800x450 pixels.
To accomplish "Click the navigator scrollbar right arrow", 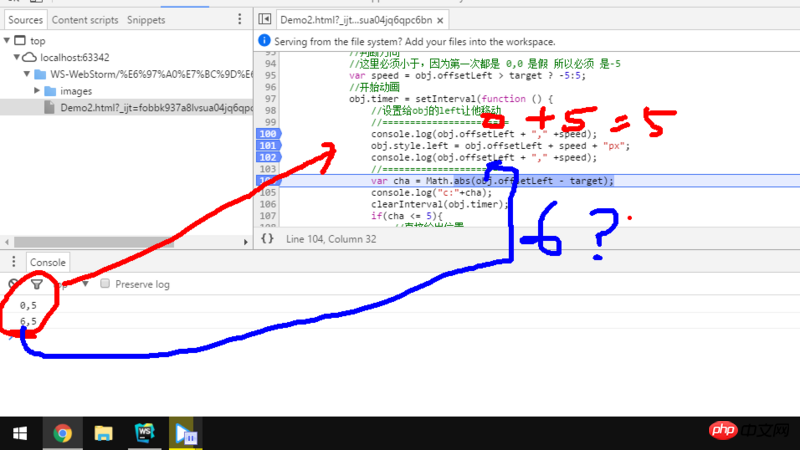I will pyautogui.click(x=245, y=242).
